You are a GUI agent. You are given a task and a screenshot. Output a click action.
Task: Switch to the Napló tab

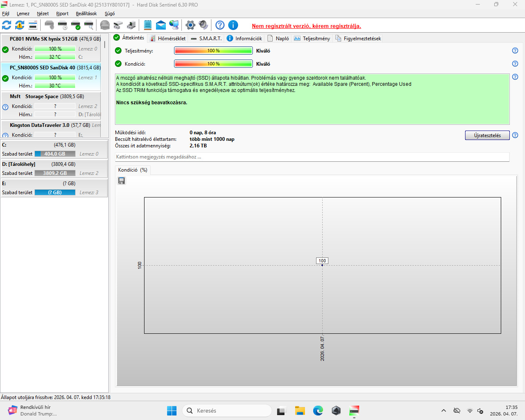[x=278, y=38]
